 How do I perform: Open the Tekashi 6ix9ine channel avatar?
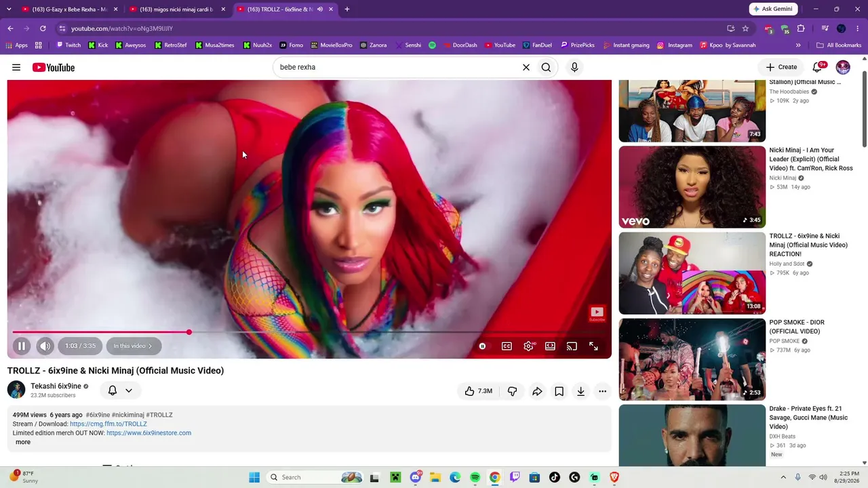[x=16, y=390]
